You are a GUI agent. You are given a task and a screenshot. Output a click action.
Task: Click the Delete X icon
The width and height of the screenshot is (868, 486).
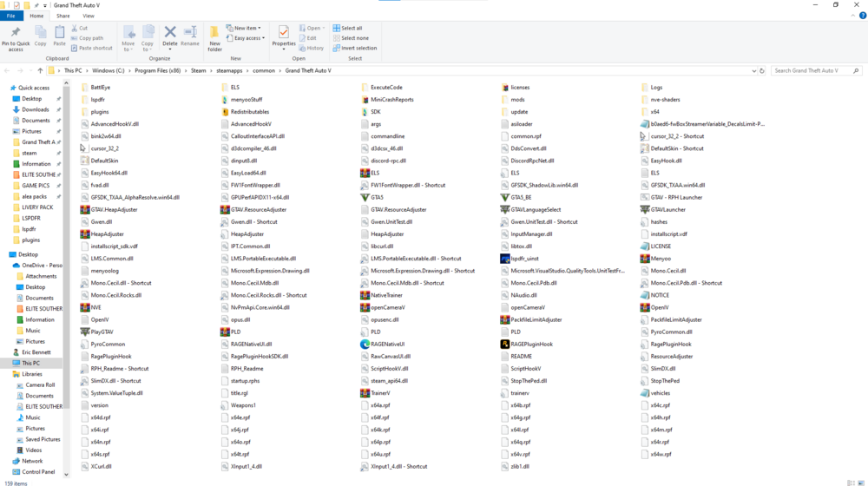coord(170,32)
